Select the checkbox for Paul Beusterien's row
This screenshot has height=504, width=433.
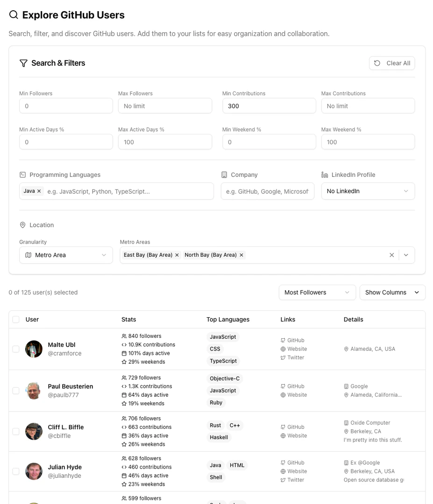[15, 390]
